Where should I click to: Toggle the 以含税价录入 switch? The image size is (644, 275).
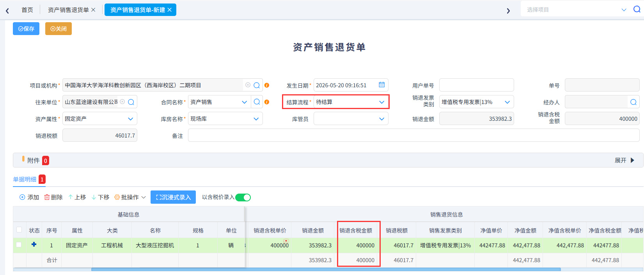click(x=243, y=197)
